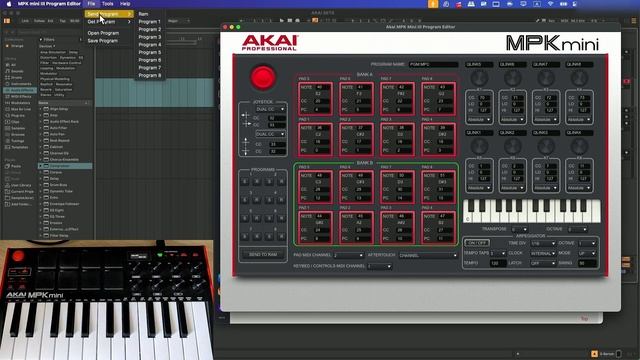Click the joystick up arrow axis icon
The height and width of the screenshot is (360, 640).
pyautogui.click(x=245, y=142)
